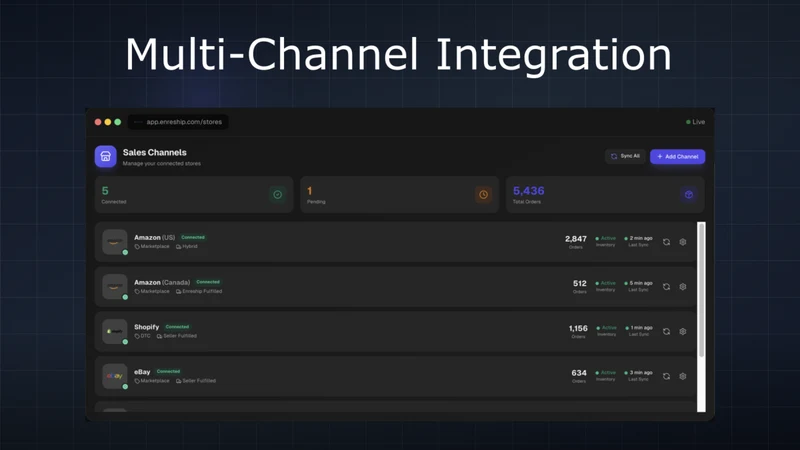Click the Amazon (Canada) Connected badge

click(x=208, y=282)
